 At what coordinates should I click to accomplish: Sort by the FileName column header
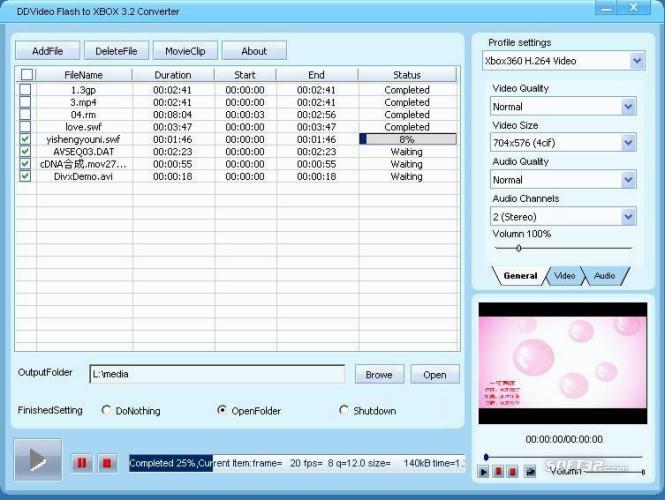pyautogui.click(x=84, y=75)
